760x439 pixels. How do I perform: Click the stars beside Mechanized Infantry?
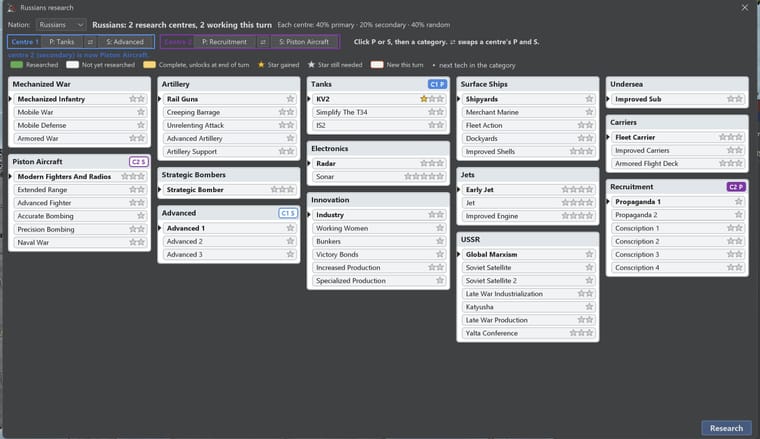pyautogui.click(x=137, y=99)
